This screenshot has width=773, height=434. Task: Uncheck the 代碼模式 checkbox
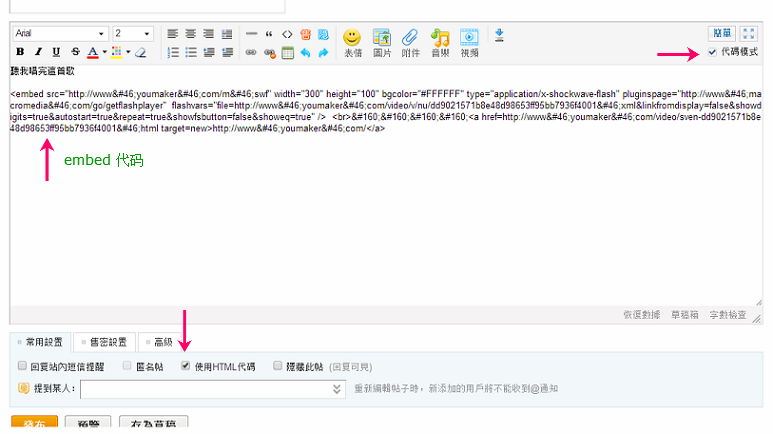712,52
